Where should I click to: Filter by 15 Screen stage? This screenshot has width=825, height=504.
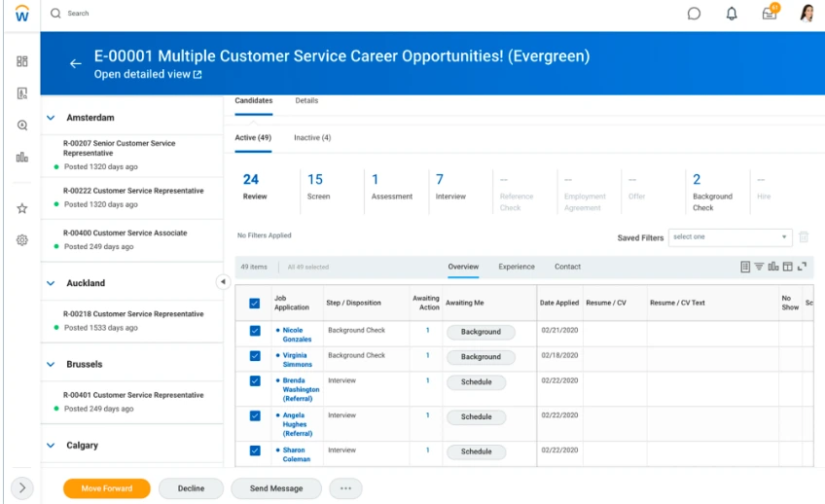tap(319, 187)
